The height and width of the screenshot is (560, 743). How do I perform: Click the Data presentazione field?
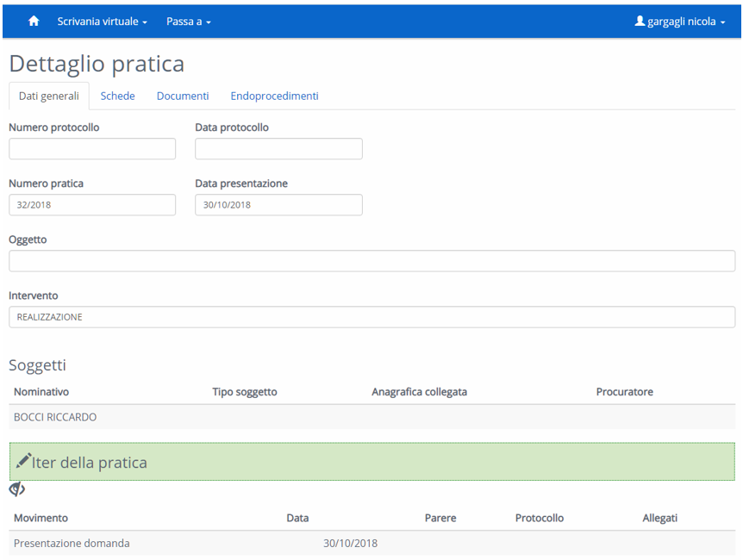[x=278, y=205]
